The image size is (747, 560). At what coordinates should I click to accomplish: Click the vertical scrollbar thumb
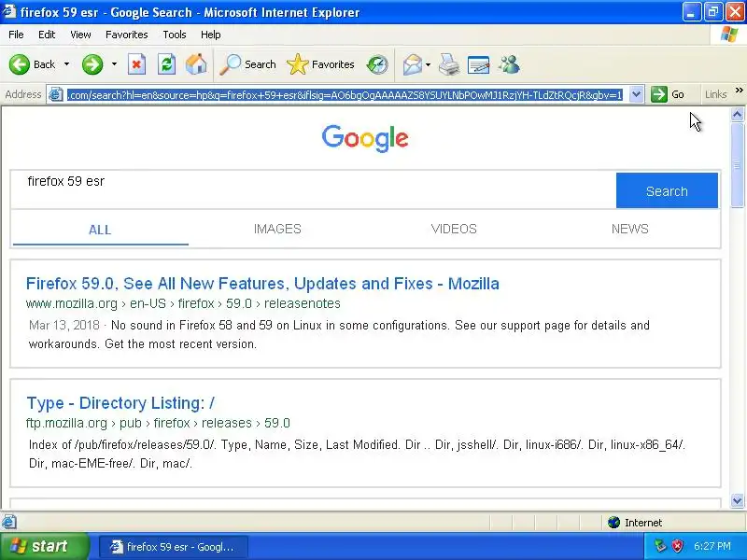tap(737, 165)
